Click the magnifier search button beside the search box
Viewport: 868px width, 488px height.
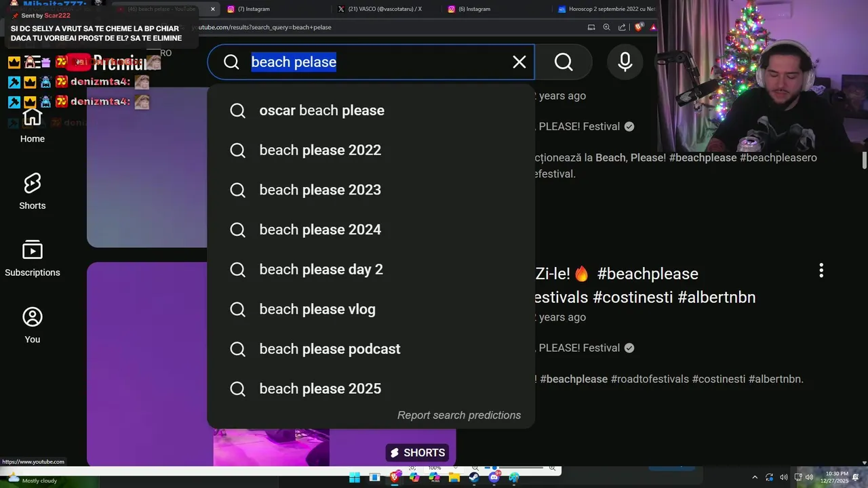tap(564, 62)
